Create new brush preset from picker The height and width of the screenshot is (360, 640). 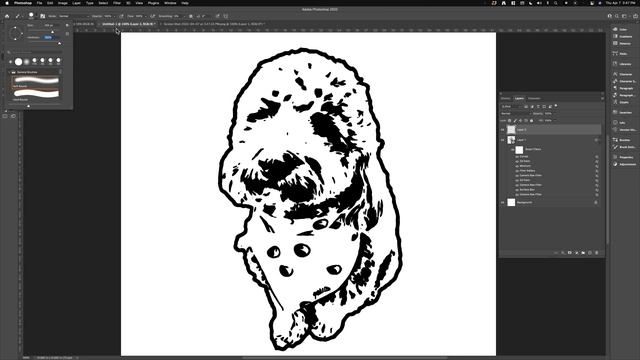point(67,34)
